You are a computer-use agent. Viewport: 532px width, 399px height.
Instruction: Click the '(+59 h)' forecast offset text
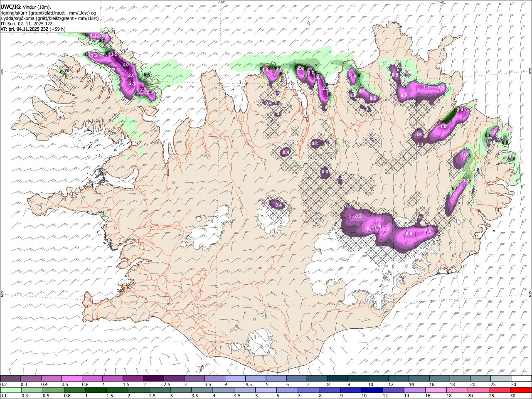tap(57, 29)
